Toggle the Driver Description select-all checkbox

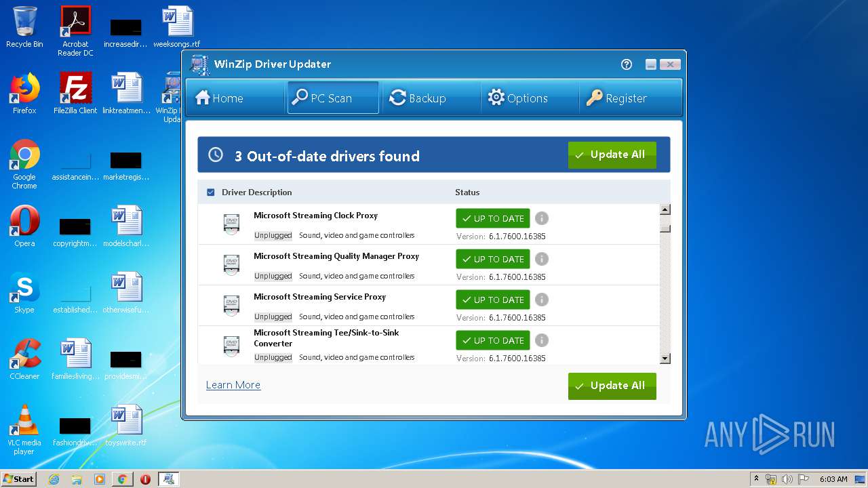click(211, 192)
